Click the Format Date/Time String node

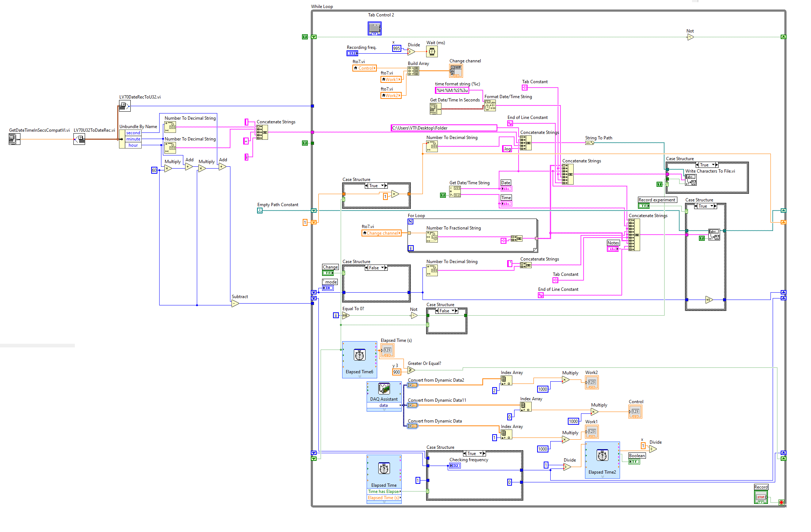(x=490, y=105)
